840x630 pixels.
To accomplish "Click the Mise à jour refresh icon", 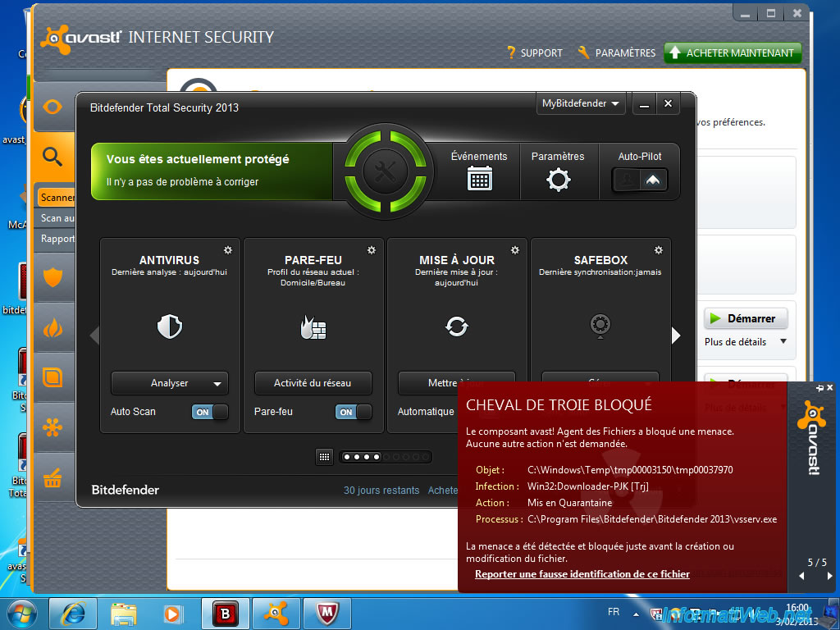I will [x=456, y=326].
